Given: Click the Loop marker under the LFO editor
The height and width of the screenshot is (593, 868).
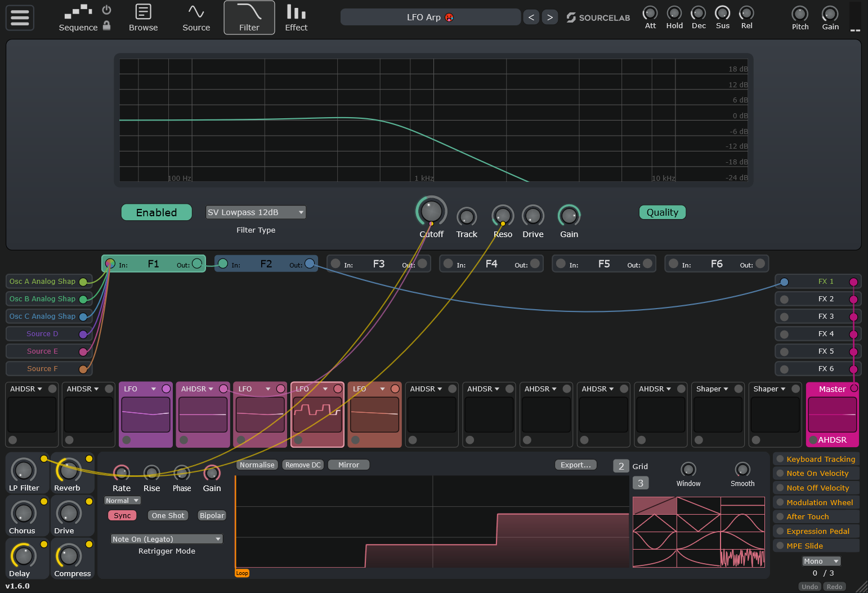Looking at the screenshot, I should pos(242,573).
